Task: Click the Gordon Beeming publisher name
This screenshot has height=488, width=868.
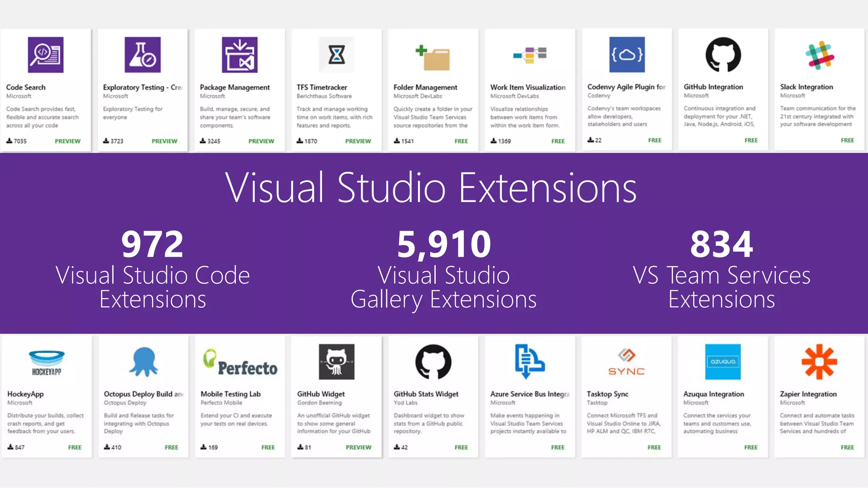Action: click(x=319, y=402)
